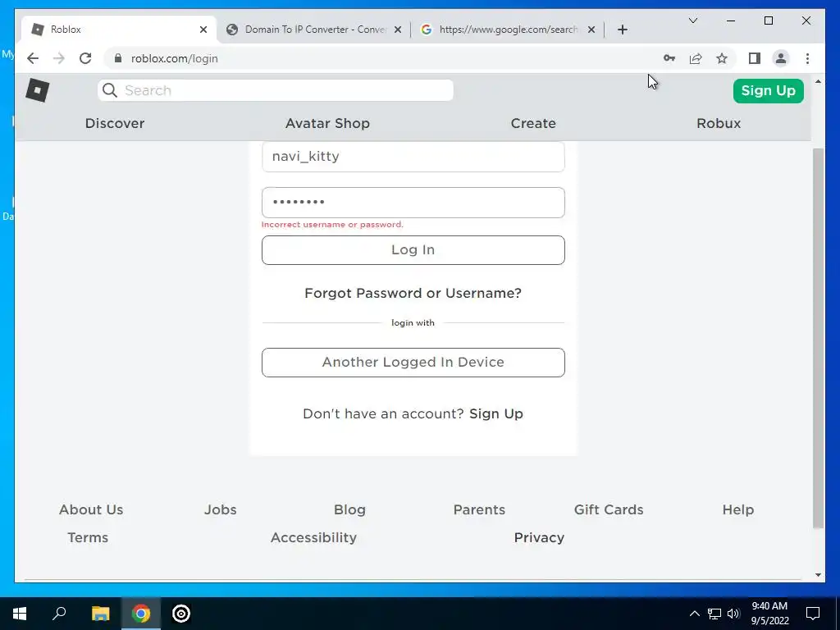Switch to Domain To IP Converter tab

pyautogui.click(x=314, y=30)
